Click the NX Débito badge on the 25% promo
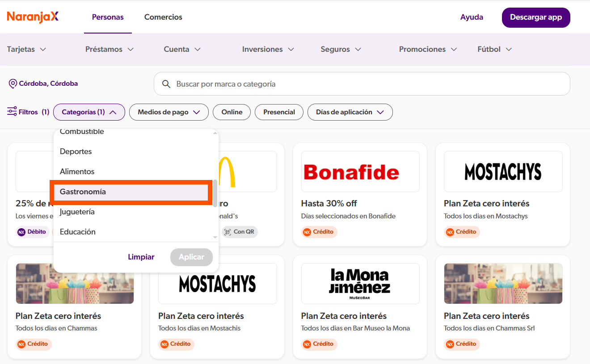This screenshot has height=364, width=590. tap(32, 232)
